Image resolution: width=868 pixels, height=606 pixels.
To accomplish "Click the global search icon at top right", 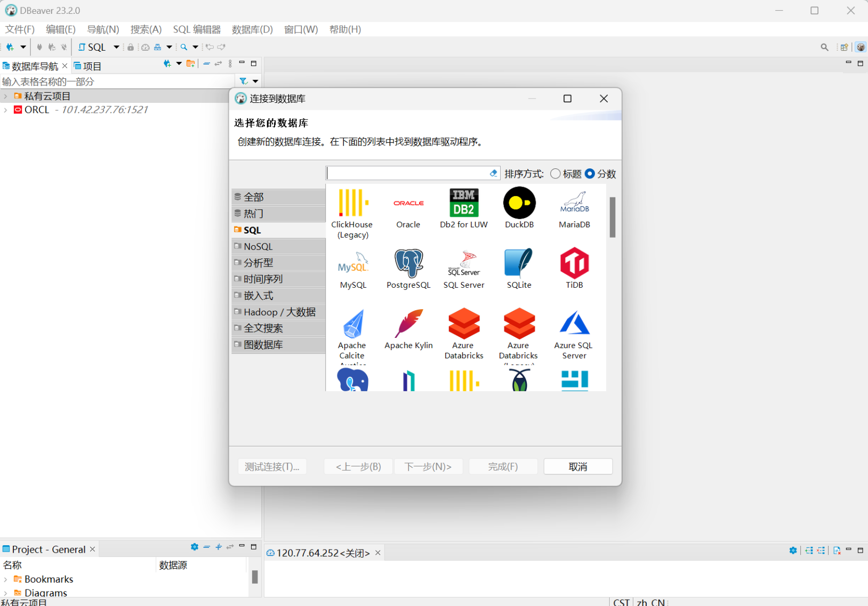I will click(824, 47).
